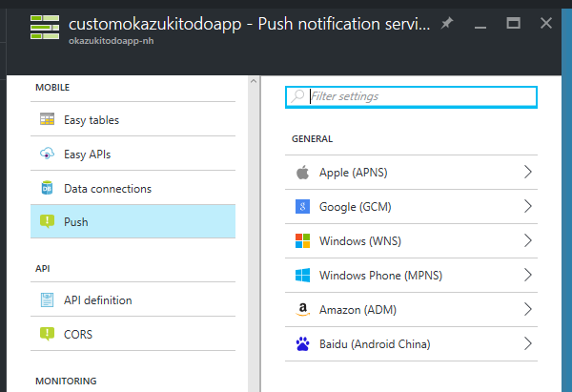Click the MONITORING section heading
Viewport: 572px width, 392px height.
(66, 382)
